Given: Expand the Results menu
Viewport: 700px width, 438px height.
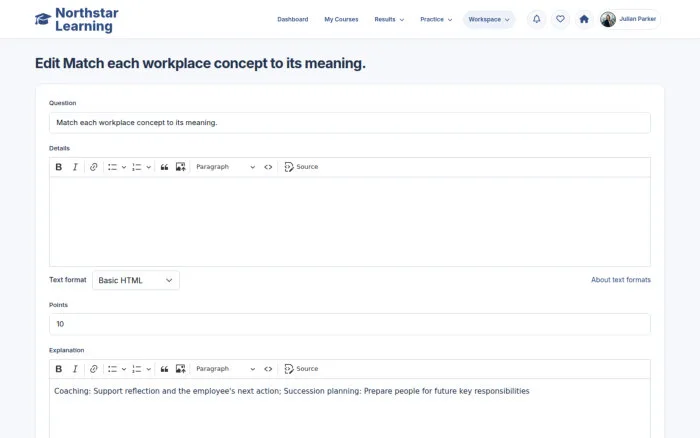Looking at the screenshot, I should (x=389, y=19).
